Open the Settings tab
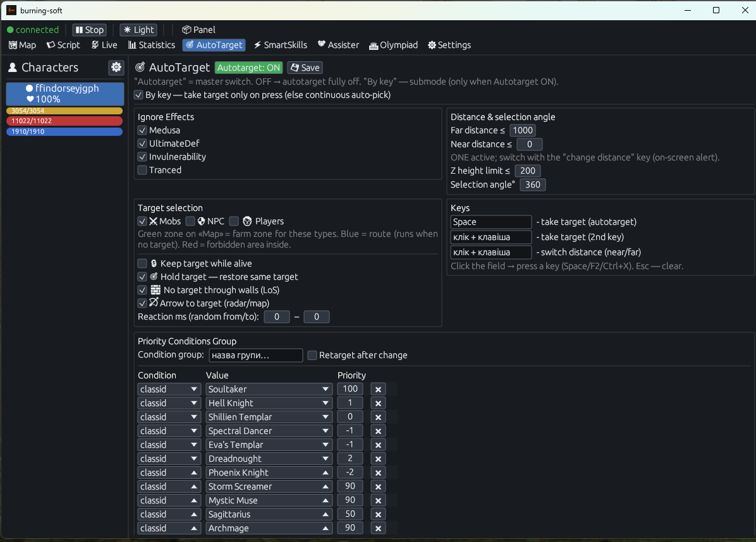 pyautogui.click(x=449, y=45)
